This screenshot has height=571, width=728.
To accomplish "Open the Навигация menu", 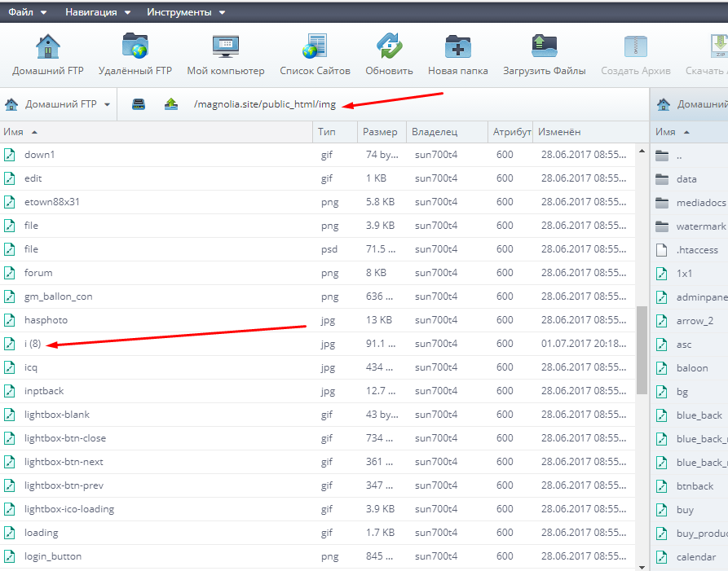I will tap(96, 12).
